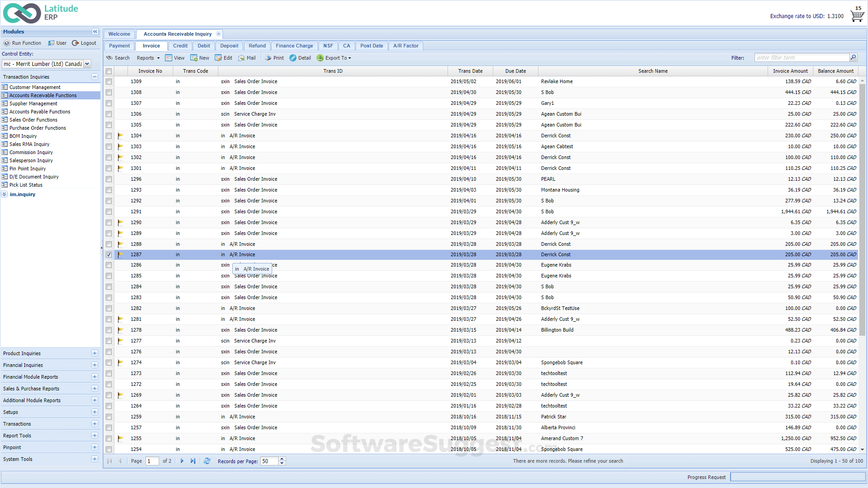
Task: Open Sales Order Functions in the tree
Action: [33, 120]
